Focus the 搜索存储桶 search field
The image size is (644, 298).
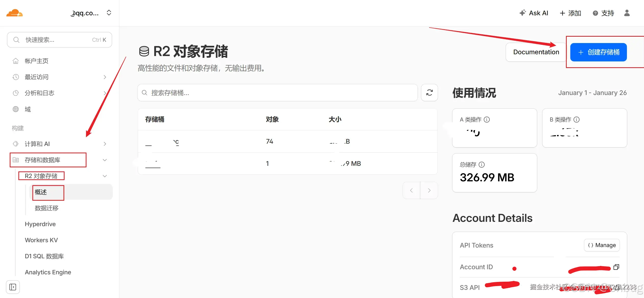tap(278, 93)
